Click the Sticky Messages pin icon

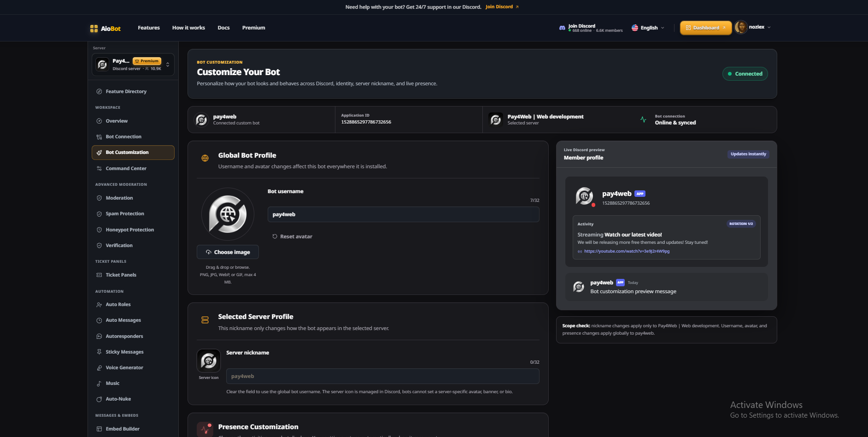click(99, 352)
